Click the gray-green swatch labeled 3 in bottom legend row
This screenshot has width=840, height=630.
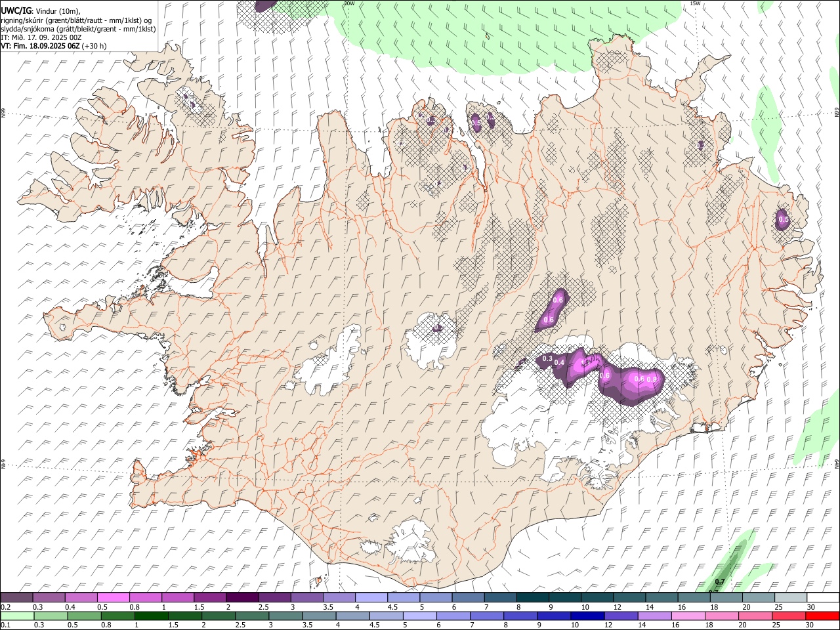(285, 616)
